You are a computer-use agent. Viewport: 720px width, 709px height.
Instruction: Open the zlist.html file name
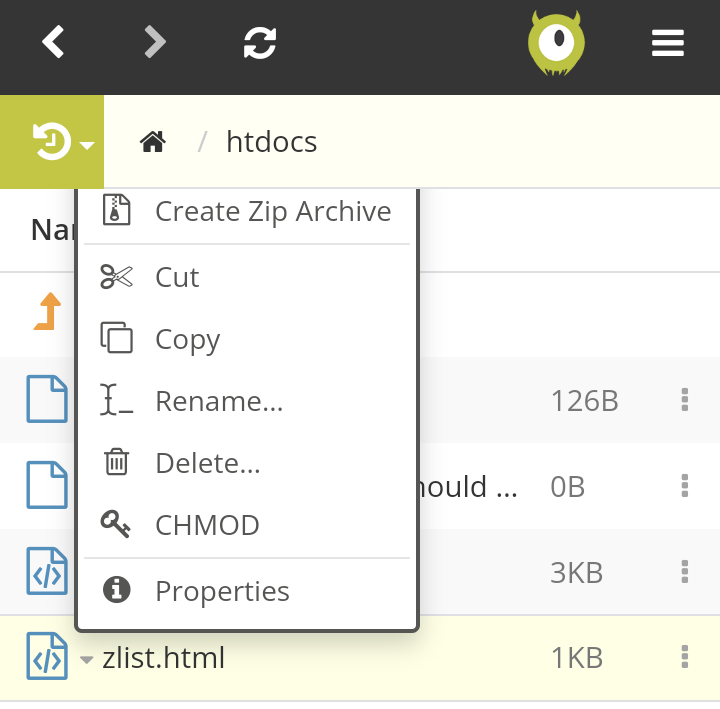coord(164,658)
